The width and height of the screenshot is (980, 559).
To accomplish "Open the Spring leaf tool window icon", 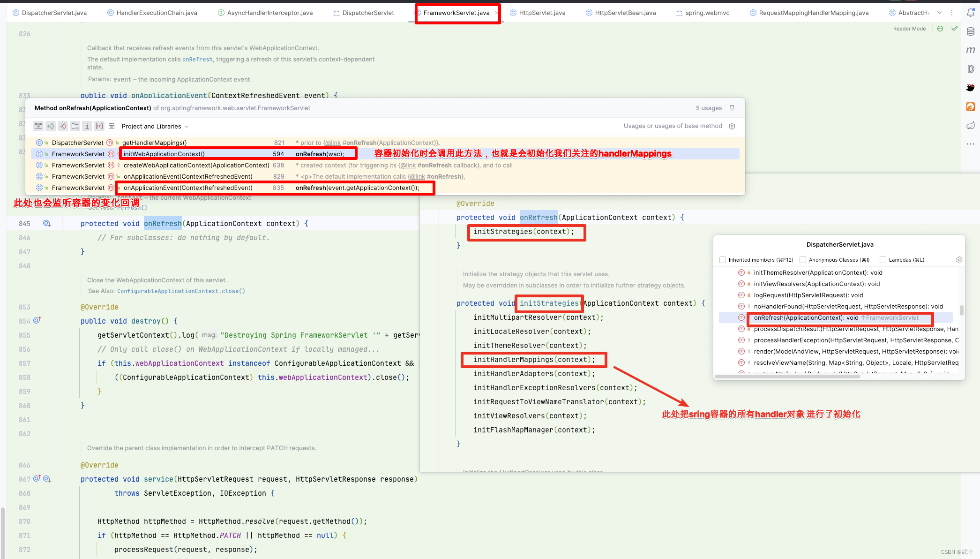I will (x=970, y=125).
